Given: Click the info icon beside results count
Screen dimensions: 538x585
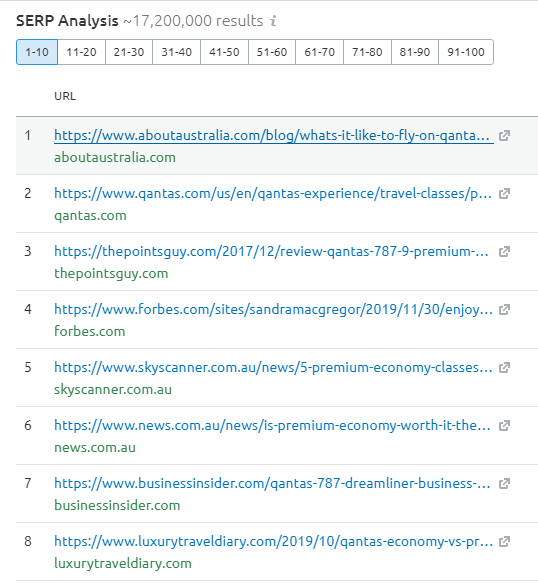Looking at the screenshot, I should tap(273, 21).
